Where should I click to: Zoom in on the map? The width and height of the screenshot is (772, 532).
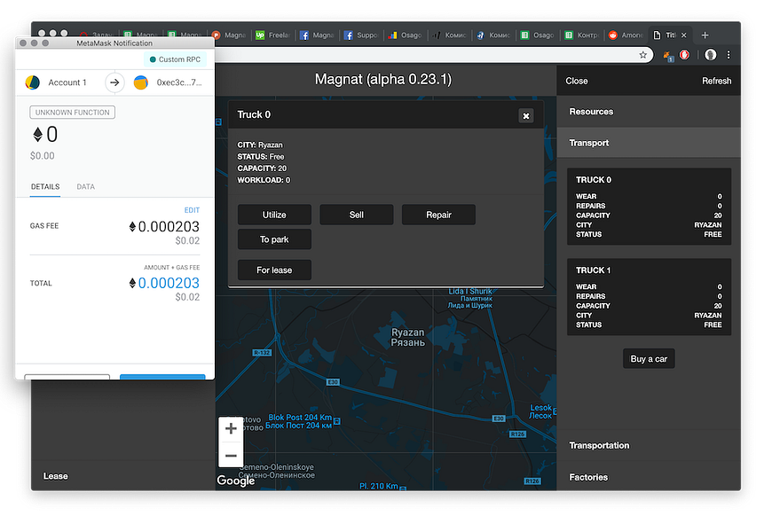231,428
